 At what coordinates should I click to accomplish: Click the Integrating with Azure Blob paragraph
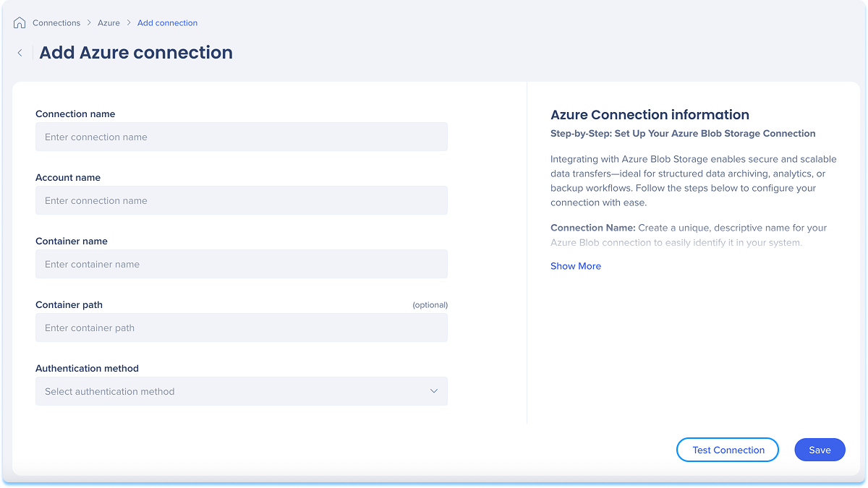coord(693,181)
